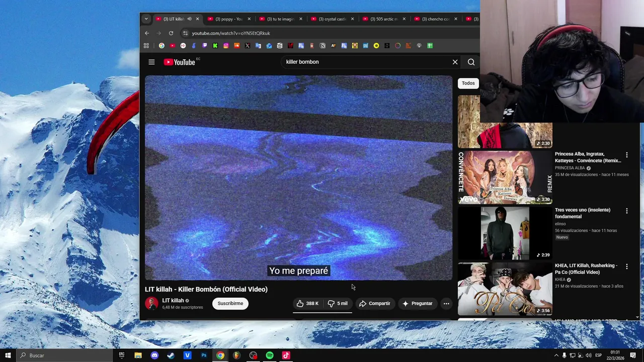
Task: Open the Google bookmark icon
Action: [162, 45]
